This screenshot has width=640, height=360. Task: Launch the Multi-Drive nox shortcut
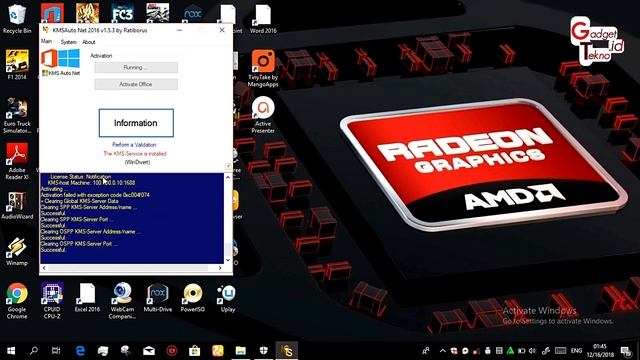(158, 298)
